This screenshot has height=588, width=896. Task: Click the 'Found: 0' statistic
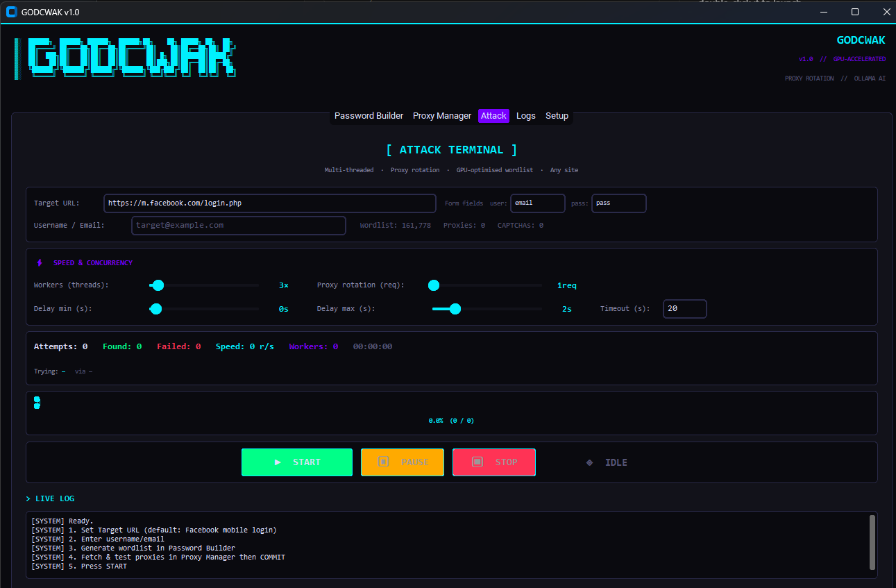point(122,346)
